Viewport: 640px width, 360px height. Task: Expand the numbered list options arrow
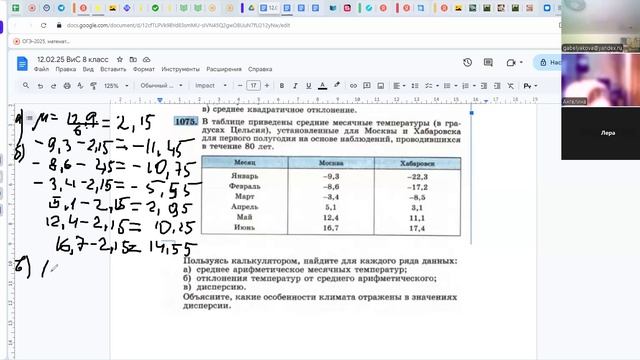[474, 86]
